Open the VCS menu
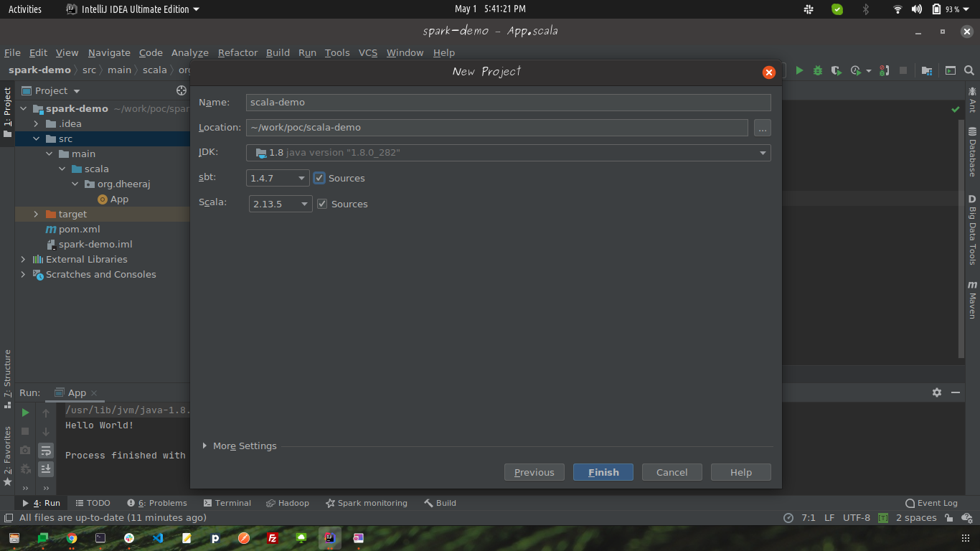This screenshot has width=980, height=551. (368, 52)
